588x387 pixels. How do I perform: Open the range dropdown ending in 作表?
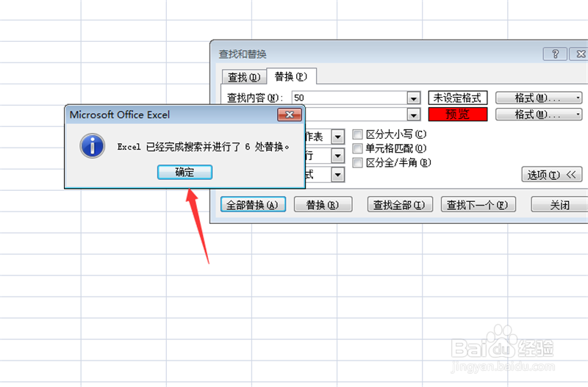[x=337, y=137]
